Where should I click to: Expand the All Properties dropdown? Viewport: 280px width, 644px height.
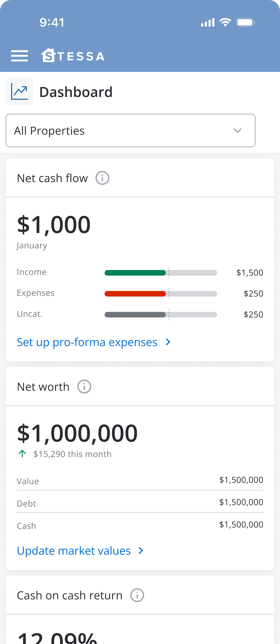130,130
